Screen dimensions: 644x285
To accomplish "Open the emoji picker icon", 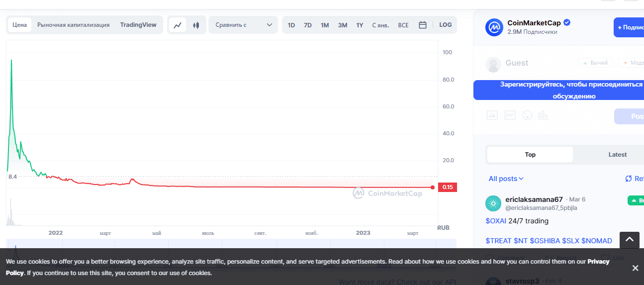I will click(x=527, y=115).
